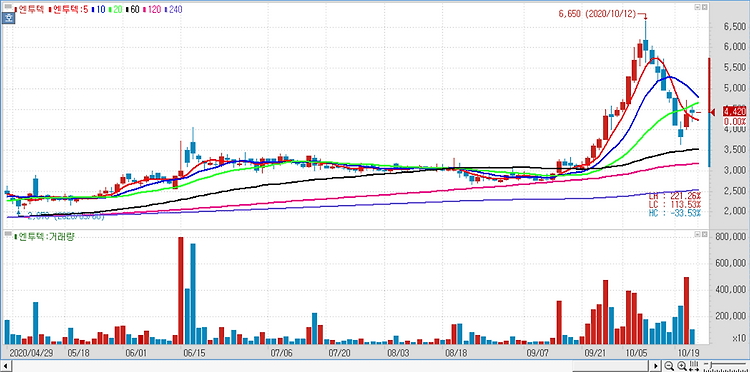Close the volume chart pane
This screenshot has width=750, height=372.
pos(704,234)
